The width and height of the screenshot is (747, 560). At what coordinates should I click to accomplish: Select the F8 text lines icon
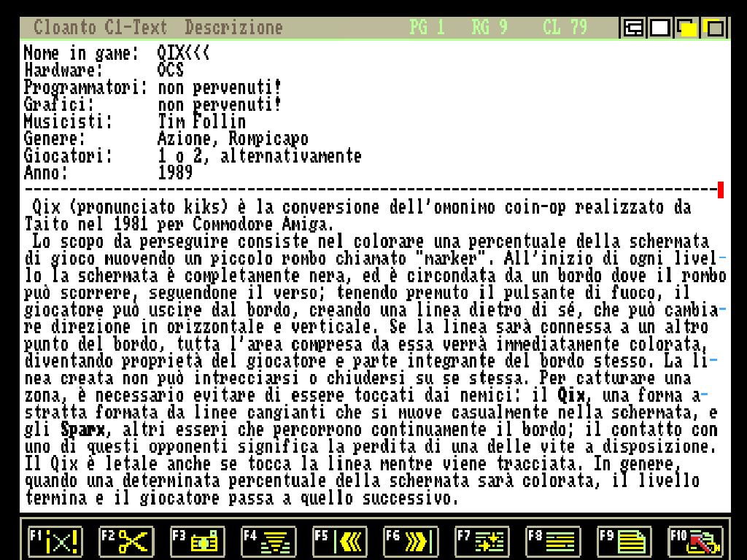[553, 542]
